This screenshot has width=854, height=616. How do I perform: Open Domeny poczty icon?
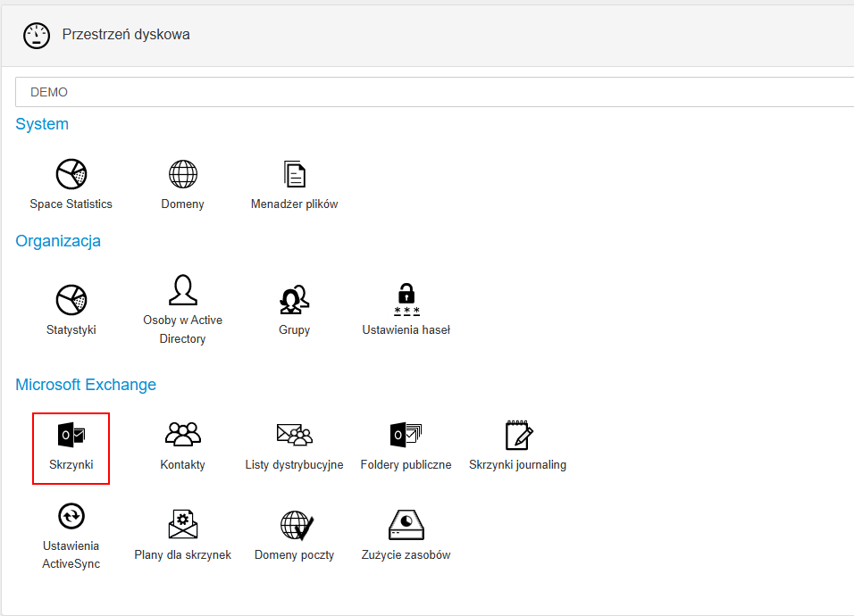click(297, 525)
